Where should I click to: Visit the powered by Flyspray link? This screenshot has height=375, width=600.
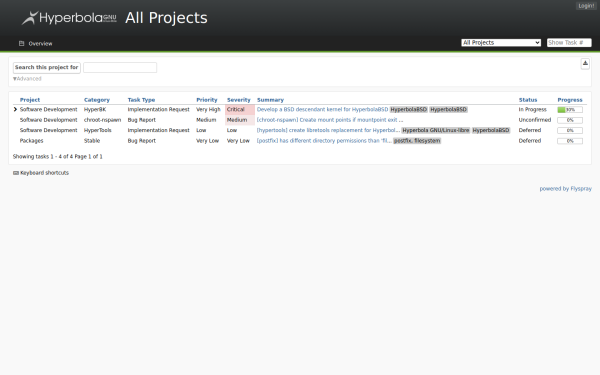[566, 189]
